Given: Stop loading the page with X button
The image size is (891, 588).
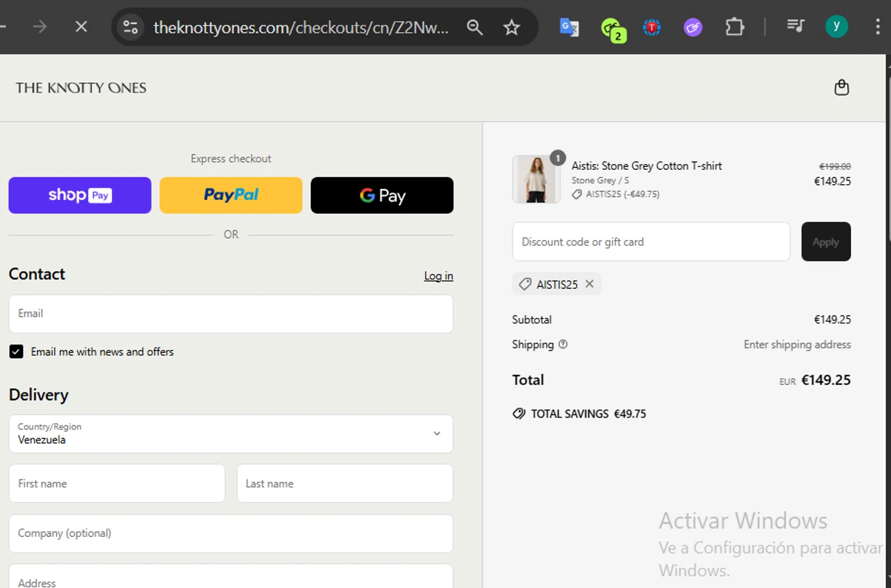Looking at the screenshot, I should (81, 27).
